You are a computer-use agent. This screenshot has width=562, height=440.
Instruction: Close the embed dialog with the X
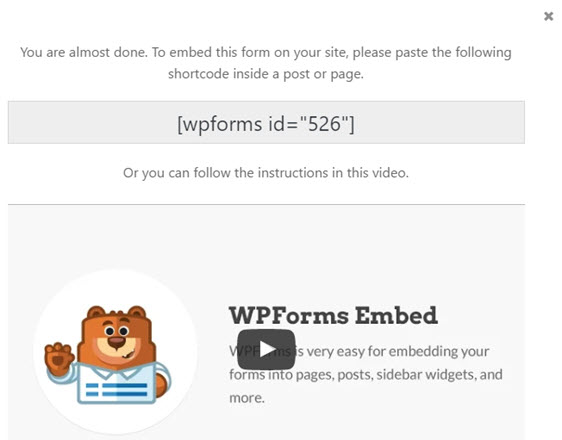pyautogui.click(x=548, y=16)
